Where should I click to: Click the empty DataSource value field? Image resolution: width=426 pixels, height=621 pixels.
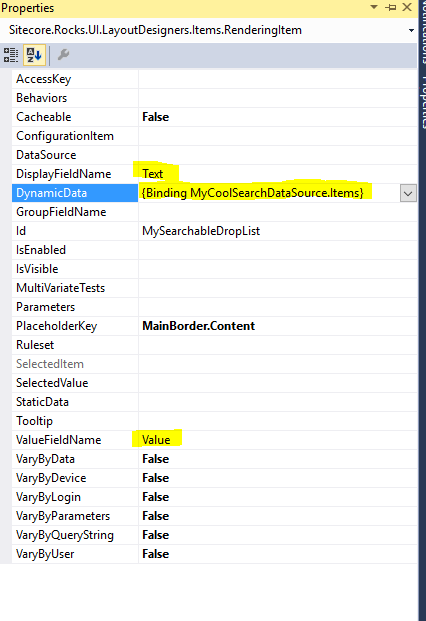278,155
